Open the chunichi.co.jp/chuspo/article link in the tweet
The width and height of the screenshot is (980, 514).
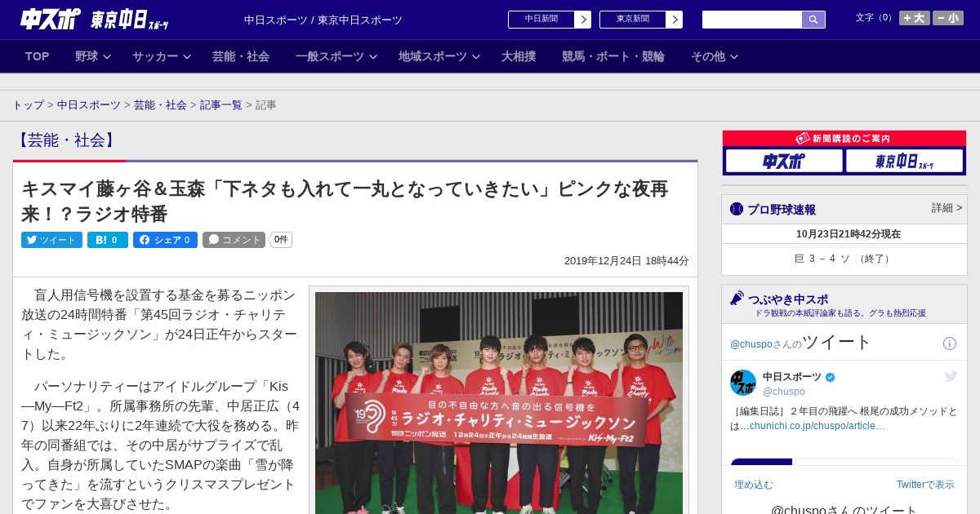click(817, 426)
